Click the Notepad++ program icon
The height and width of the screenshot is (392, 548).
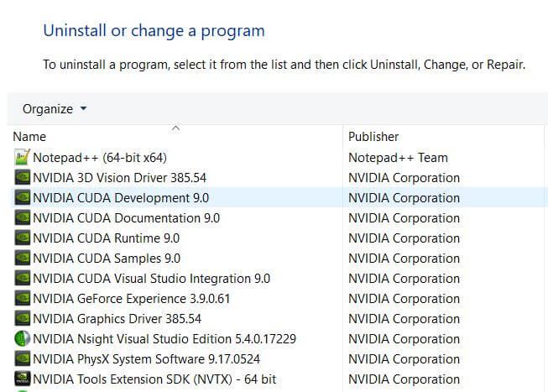click(23, 157)
